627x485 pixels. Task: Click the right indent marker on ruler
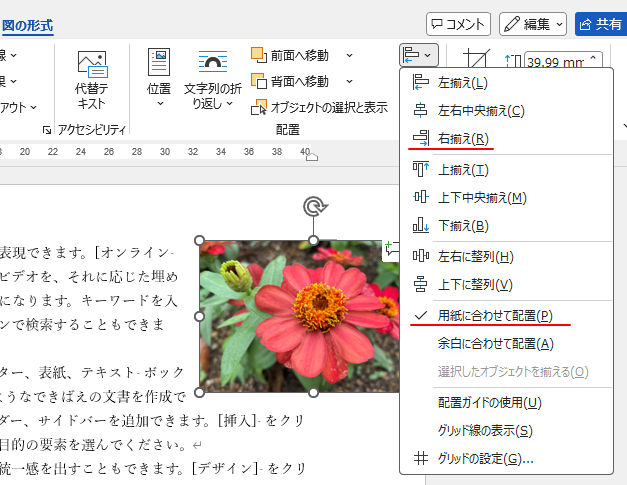(x=312, y=156)
